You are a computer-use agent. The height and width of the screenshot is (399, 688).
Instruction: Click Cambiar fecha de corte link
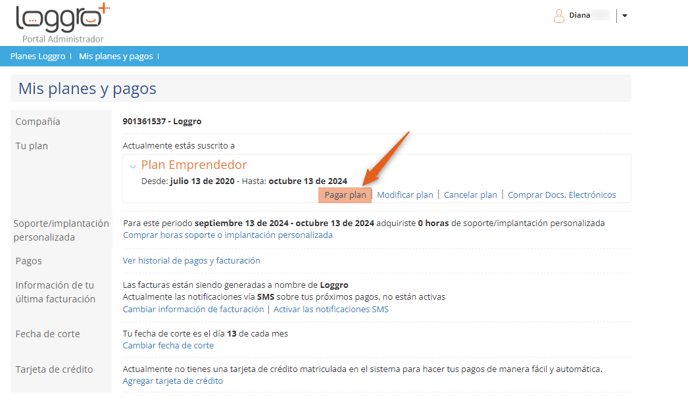coord(168,345)
